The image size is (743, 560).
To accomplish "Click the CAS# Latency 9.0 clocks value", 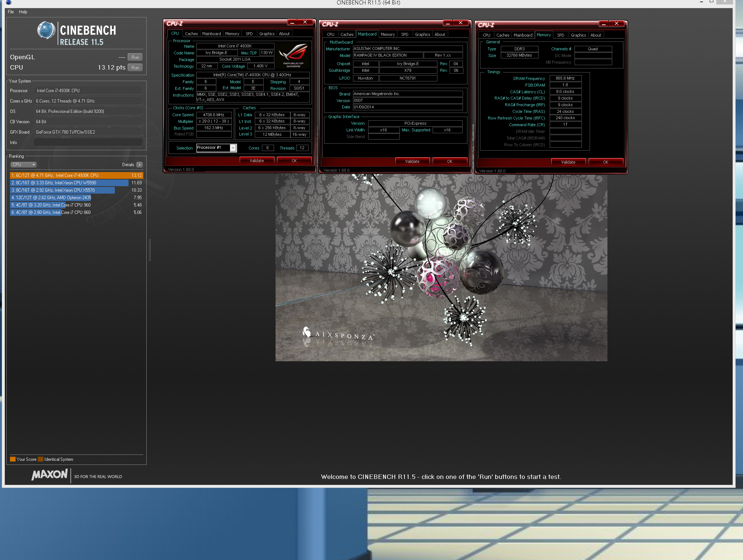I will point(565,92).
